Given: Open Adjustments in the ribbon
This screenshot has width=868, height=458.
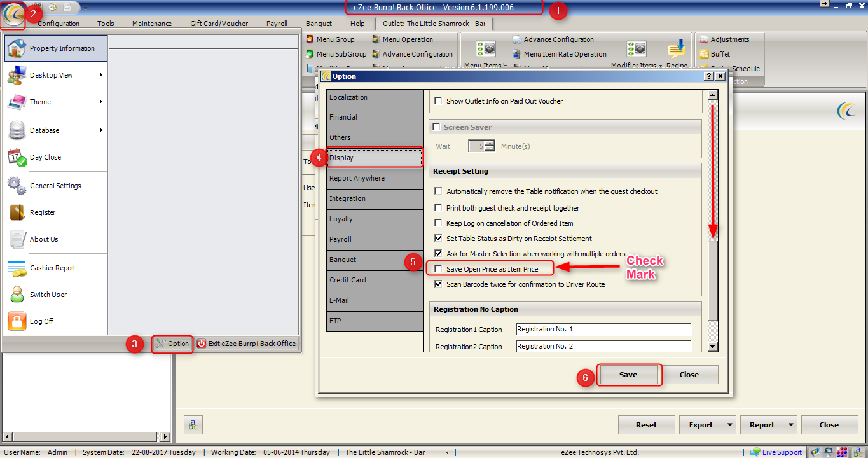Looking at the screenshot, I should coord(724,39).
